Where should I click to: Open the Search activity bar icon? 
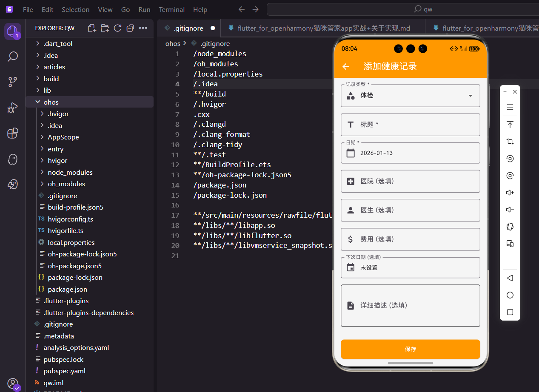point(13,57)
